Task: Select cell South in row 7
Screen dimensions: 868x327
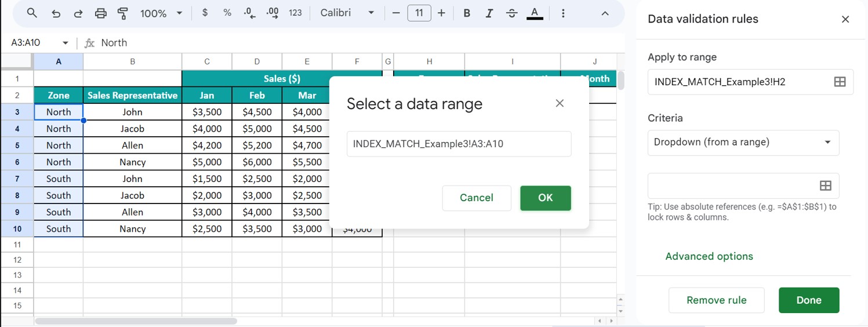Action: coord(59,179)
